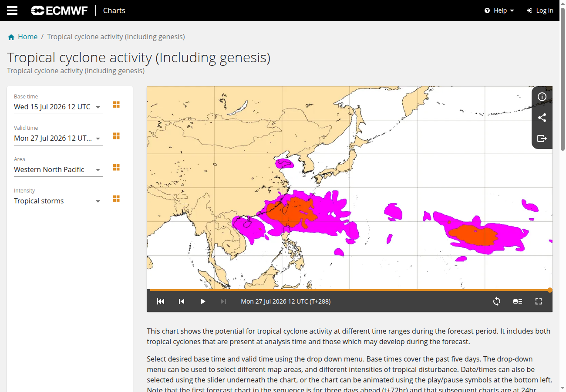566x392 pixels.
Task: Click the chart info icon
Action: coord(542,97)
